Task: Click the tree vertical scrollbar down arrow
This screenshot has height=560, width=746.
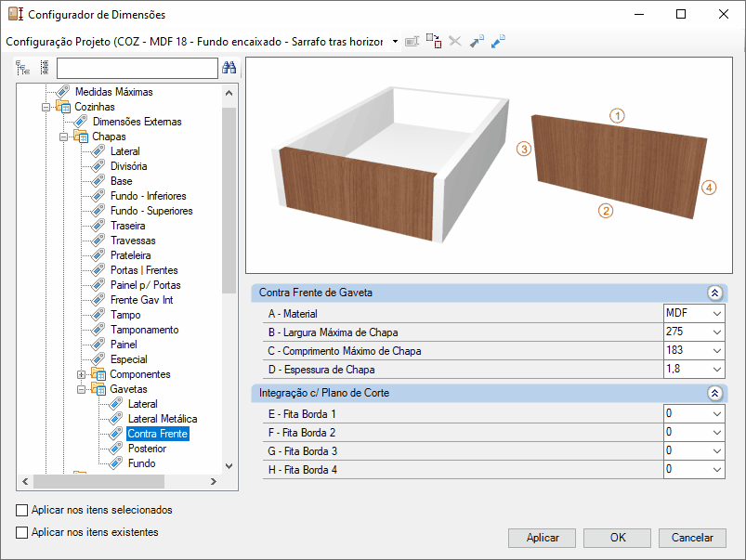Action: 229,466
